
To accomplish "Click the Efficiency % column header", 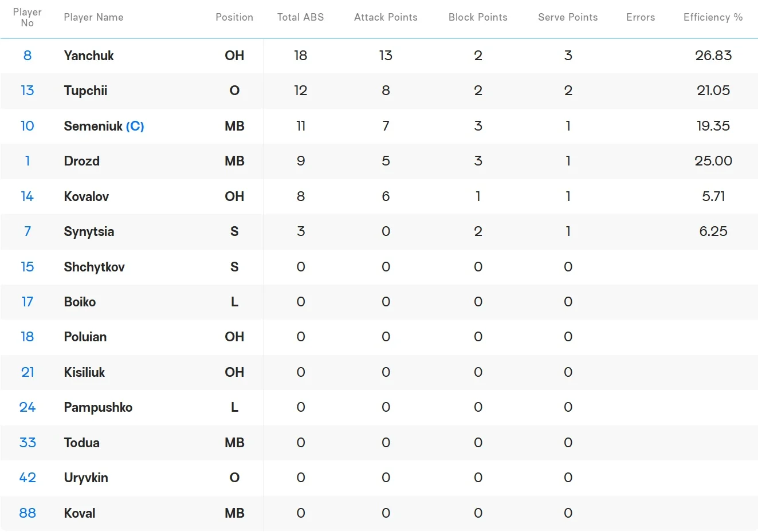I will pyautogui.click(x=713, y=17).
